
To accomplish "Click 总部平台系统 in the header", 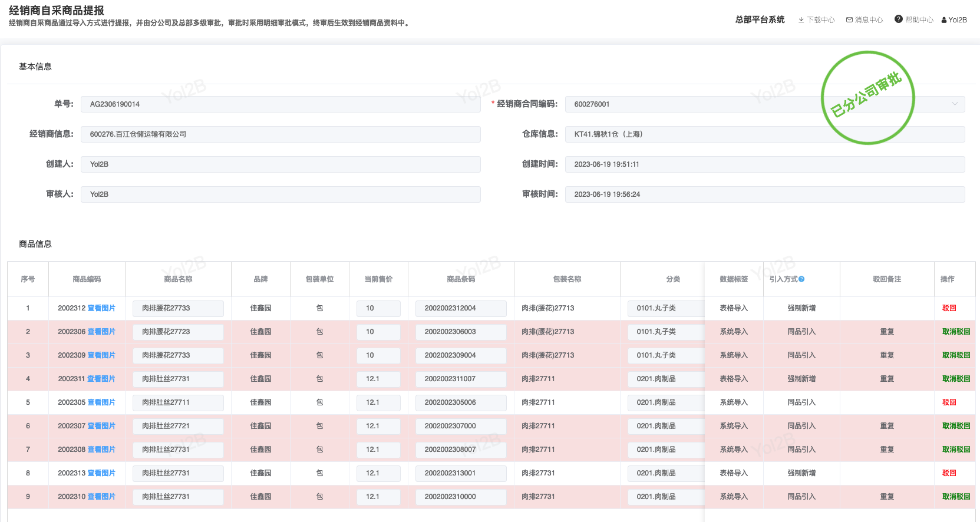I will 760,19.
